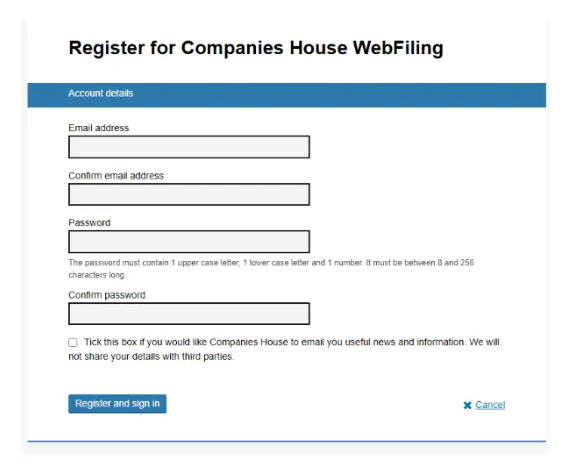584x469 pixels.
Task: Click the Register for Companies House WebFiling heading
Action: click(x=256, y=48)
